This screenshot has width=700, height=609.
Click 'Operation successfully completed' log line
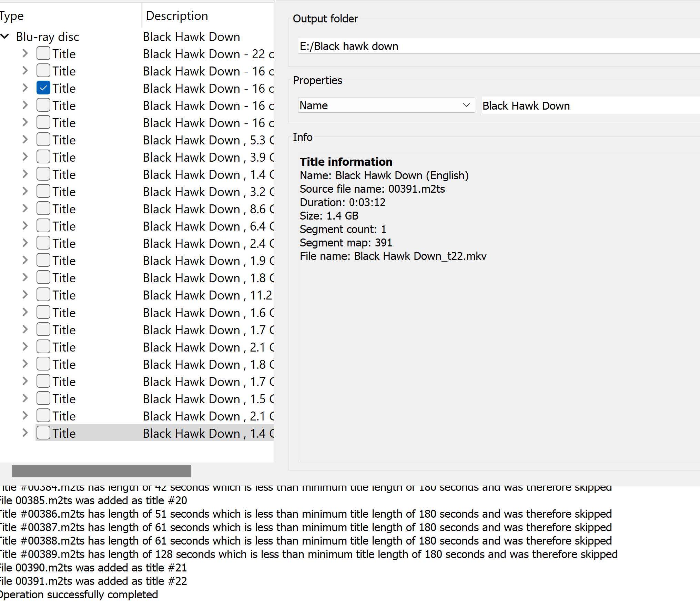(79, 595)
